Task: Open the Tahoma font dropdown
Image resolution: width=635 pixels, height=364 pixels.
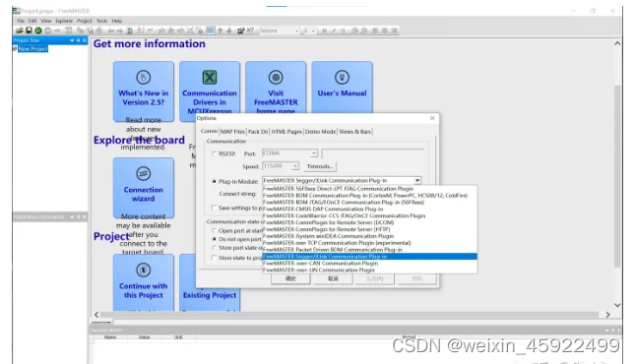Action: (x=297, y=30)
